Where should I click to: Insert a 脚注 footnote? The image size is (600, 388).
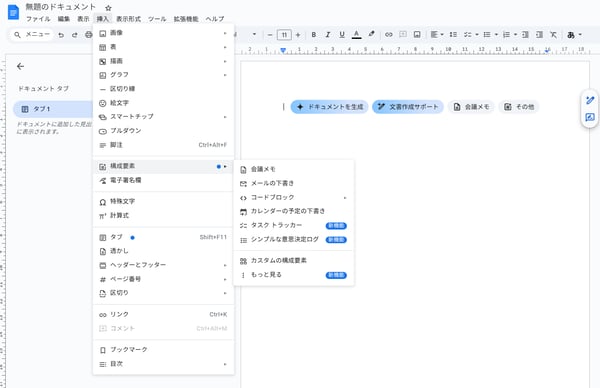(x=163, y=145)
